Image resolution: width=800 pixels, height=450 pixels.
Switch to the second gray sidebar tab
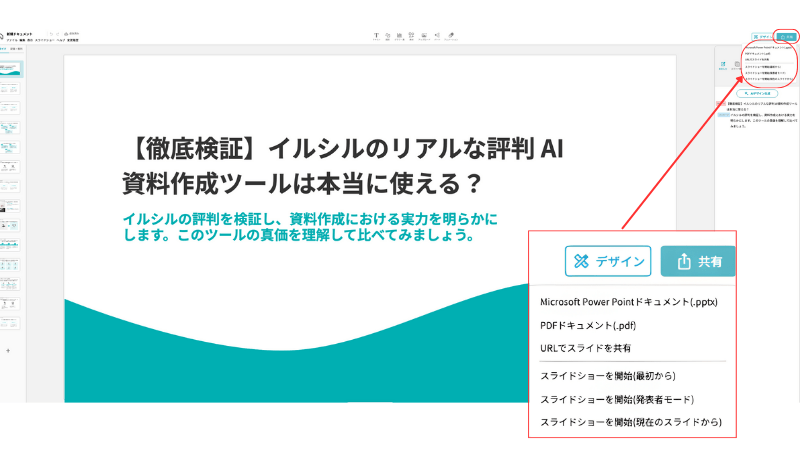coord(16,49)
